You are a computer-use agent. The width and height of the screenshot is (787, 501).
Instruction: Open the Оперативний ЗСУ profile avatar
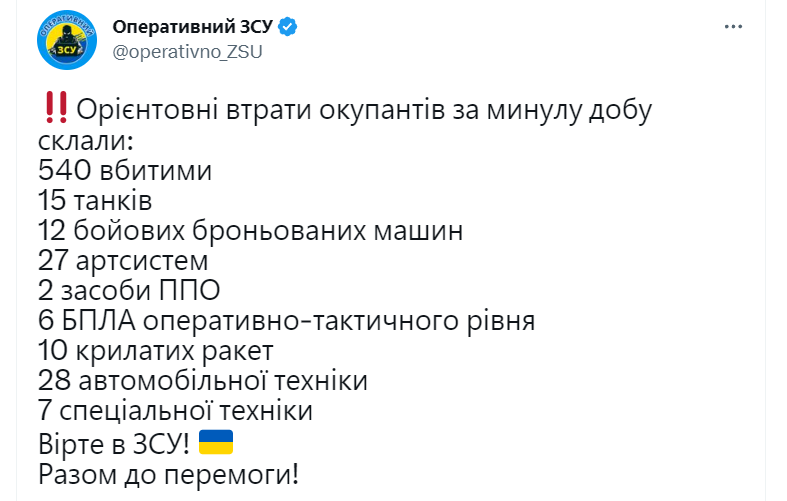click(67, 40)
